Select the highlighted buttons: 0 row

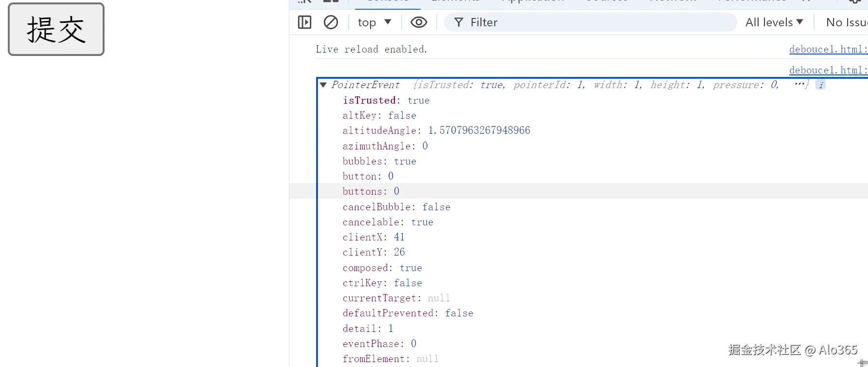579,191
